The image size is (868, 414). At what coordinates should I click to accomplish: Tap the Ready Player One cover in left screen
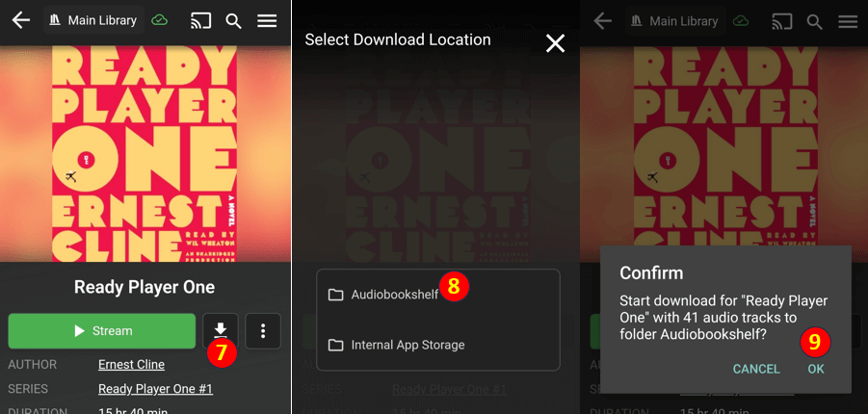[145, 154]
